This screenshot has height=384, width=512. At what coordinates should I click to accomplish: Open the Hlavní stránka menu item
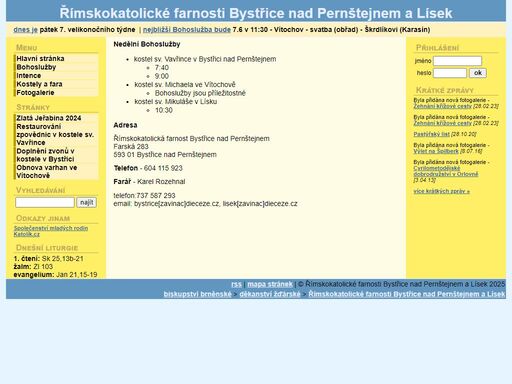pyautogui.click(x=57, y=58)
